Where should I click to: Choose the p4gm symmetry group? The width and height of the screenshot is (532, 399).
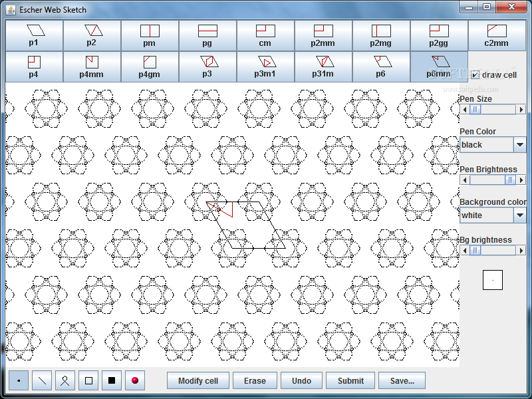click(150, 67)
